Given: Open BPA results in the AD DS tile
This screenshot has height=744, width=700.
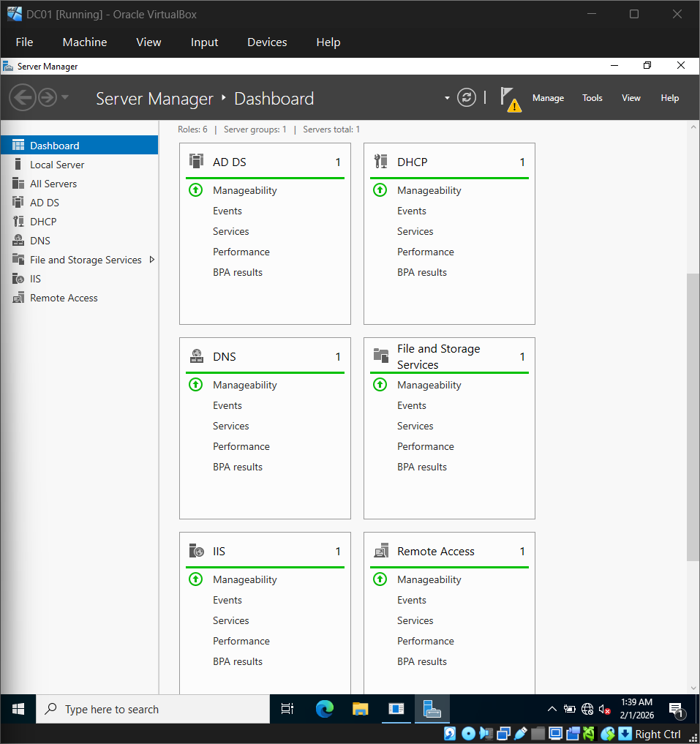Looking at the screenshot, I should tap(237, 272).
